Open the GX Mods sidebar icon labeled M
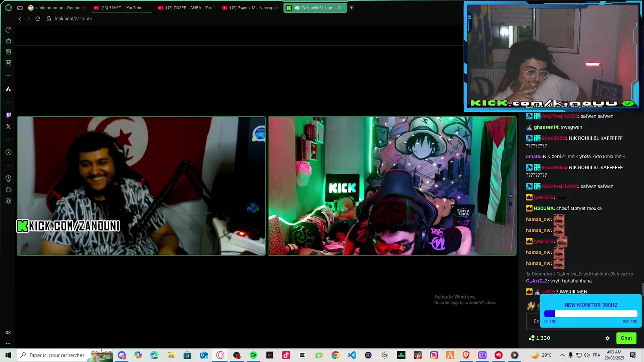Viewport: 644px width, 362px height. pyautogui.click(x=8, y=63)
